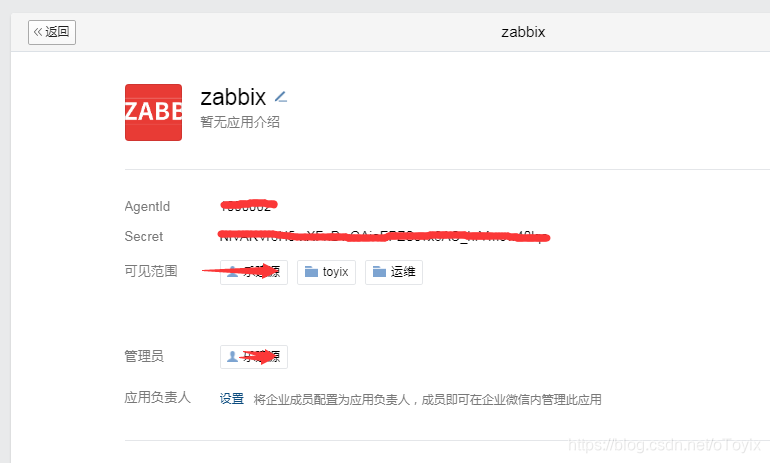Screen dimensions: 770x463
Task: Click the user tag in 可见范围
Action: [x=254, y=272]
